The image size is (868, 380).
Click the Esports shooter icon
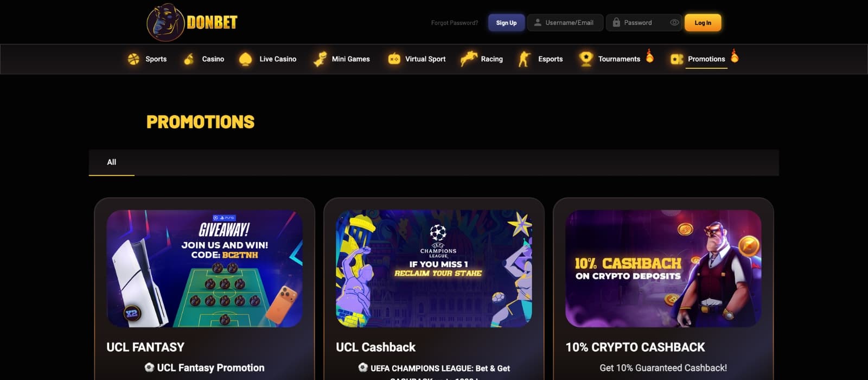coord(524,59)
